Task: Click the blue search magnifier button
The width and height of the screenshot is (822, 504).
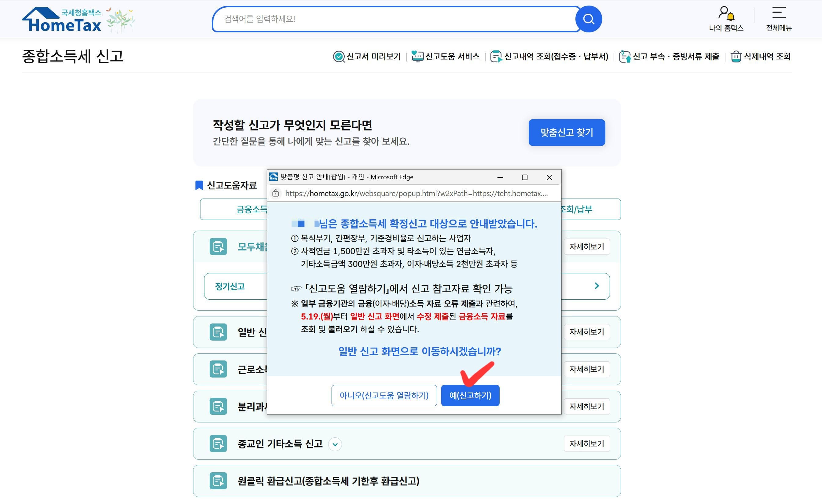Action: tap(589, 19)
